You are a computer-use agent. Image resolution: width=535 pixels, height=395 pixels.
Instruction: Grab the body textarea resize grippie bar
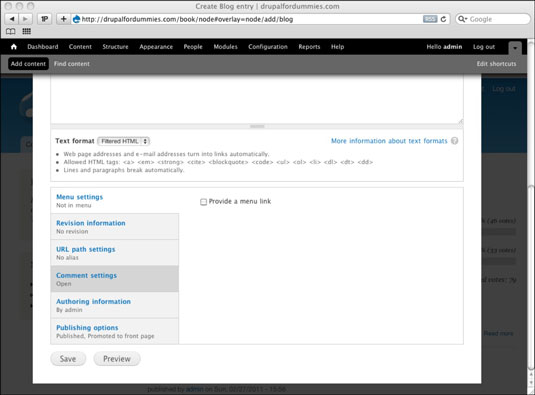257,126
